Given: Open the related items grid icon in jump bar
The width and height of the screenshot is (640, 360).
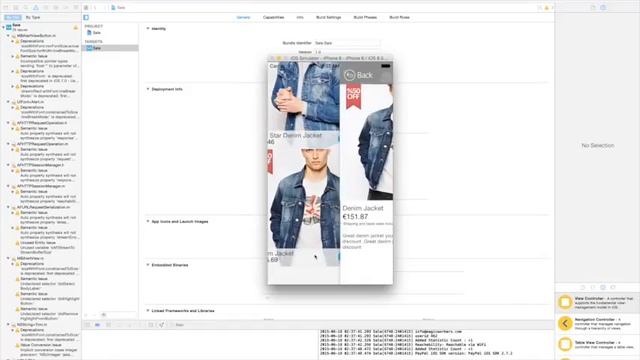Looking at the screenshot, I should (x=86, y=8).
